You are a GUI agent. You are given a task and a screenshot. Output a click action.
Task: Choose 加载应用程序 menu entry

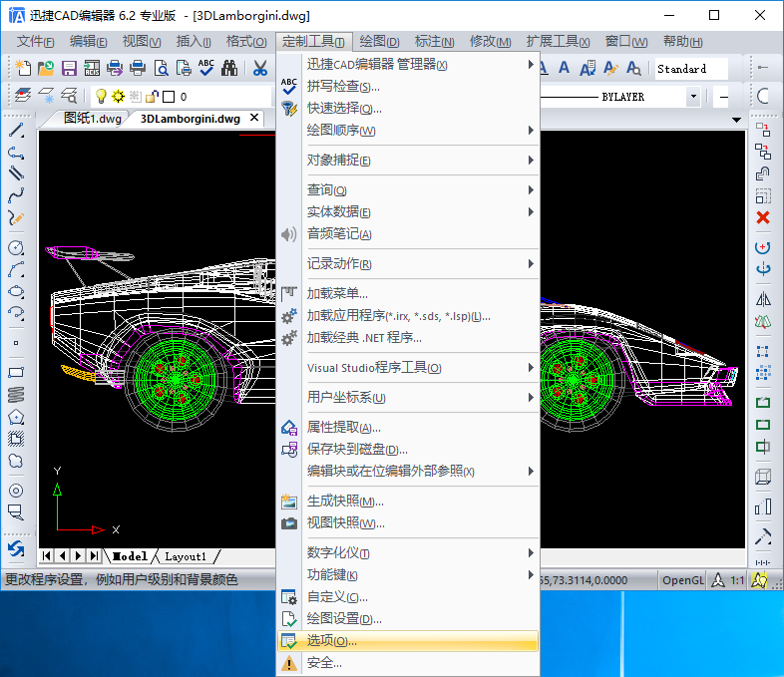click(408, 316)
